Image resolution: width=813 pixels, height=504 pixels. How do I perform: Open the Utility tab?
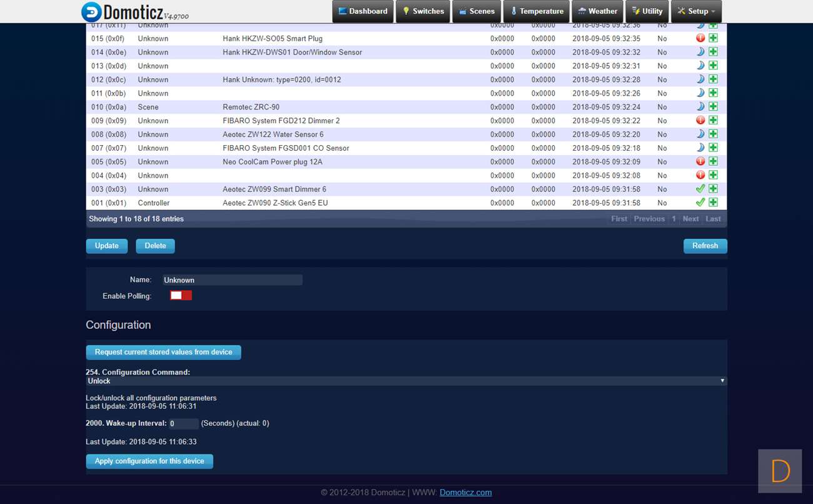647,11
